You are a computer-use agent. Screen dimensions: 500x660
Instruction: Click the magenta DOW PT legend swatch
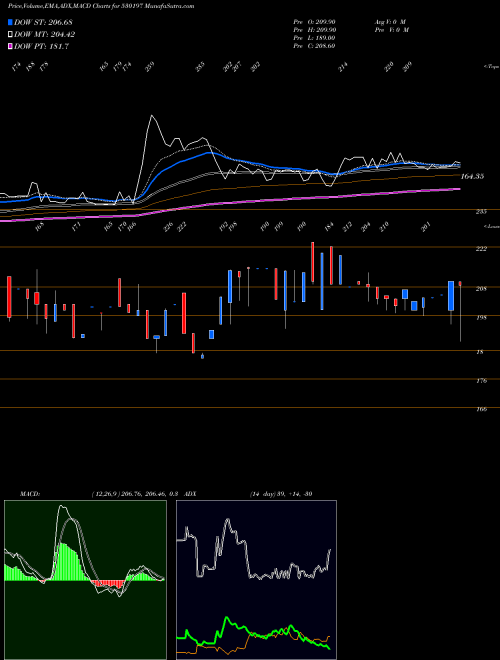coord(10,47)
